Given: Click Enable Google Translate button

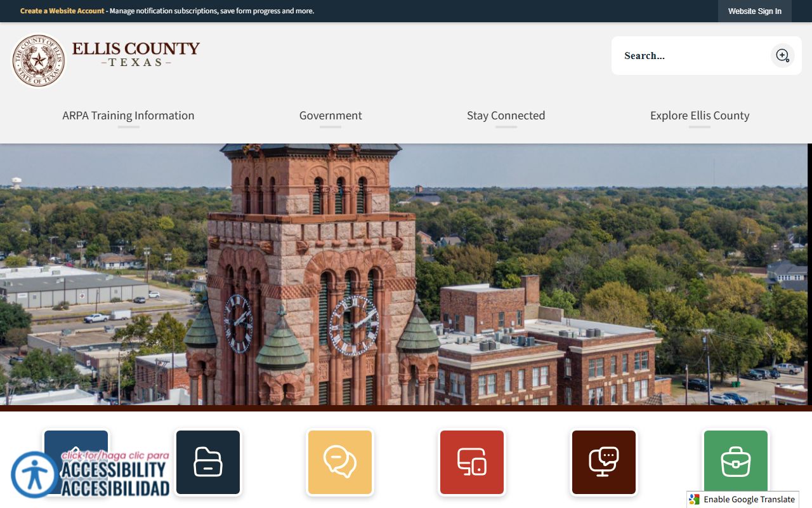Looking at the screenshot, I should [x=749, y=499].
